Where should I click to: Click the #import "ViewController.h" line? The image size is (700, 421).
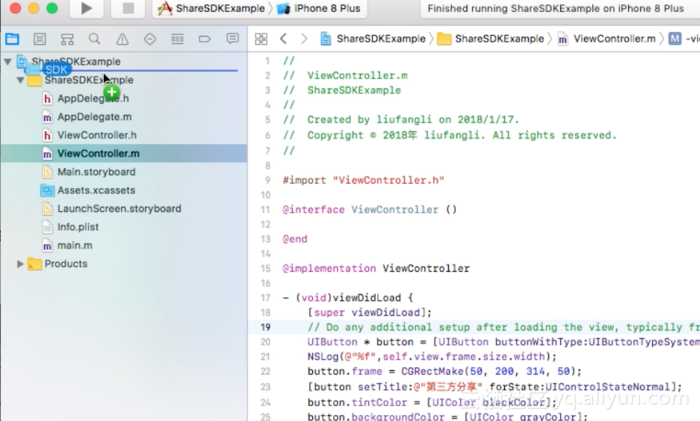click(x=363, y=180)
